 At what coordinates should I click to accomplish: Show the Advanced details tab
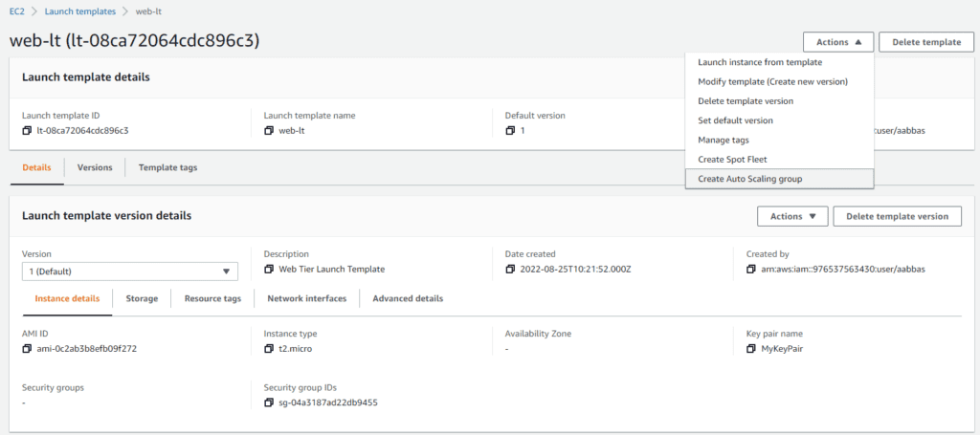coord(408,298)
